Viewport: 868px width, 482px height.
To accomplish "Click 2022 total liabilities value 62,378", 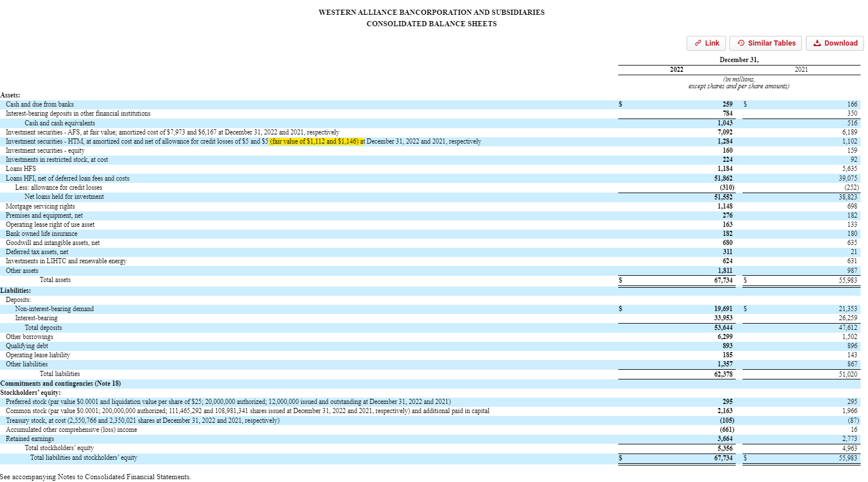I will pyautogui.click(x=723, y=374).
